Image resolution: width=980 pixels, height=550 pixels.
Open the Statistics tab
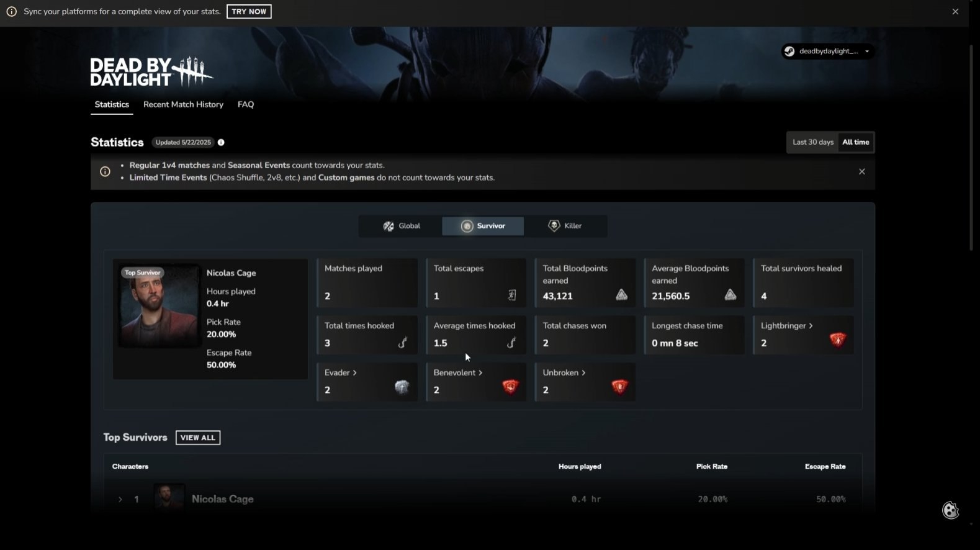(112, 104)
